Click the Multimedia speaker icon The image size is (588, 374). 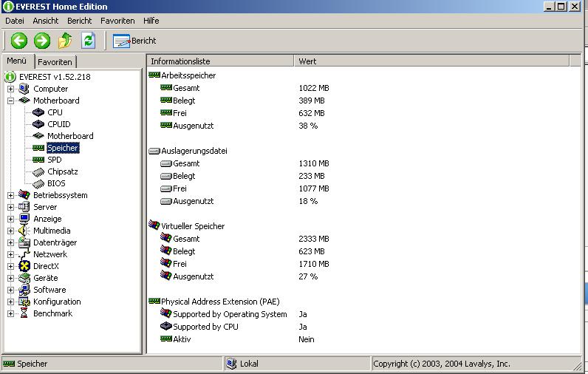tap(24, 231)
